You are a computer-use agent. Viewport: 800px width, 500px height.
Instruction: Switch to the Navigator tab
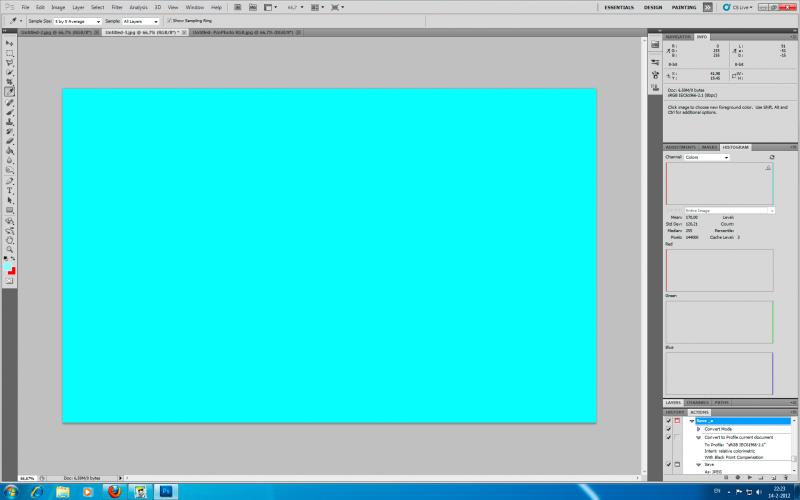[678, 37]
